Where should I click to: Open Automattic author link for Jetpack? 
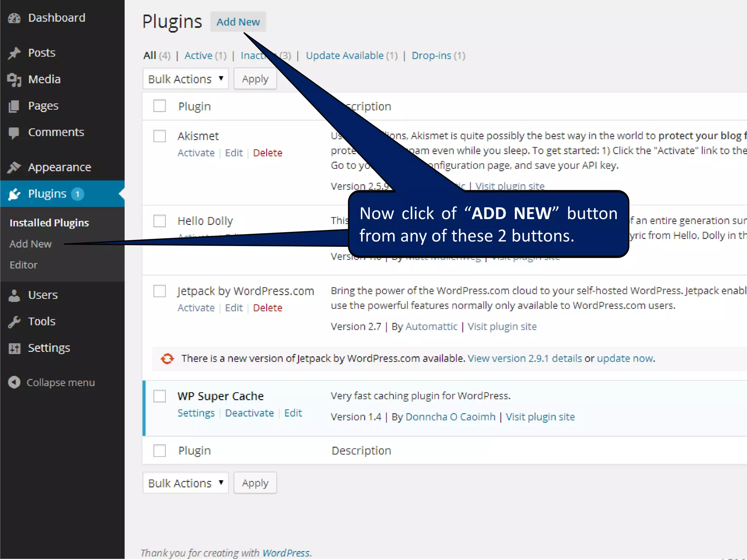(x=431, y=326)
